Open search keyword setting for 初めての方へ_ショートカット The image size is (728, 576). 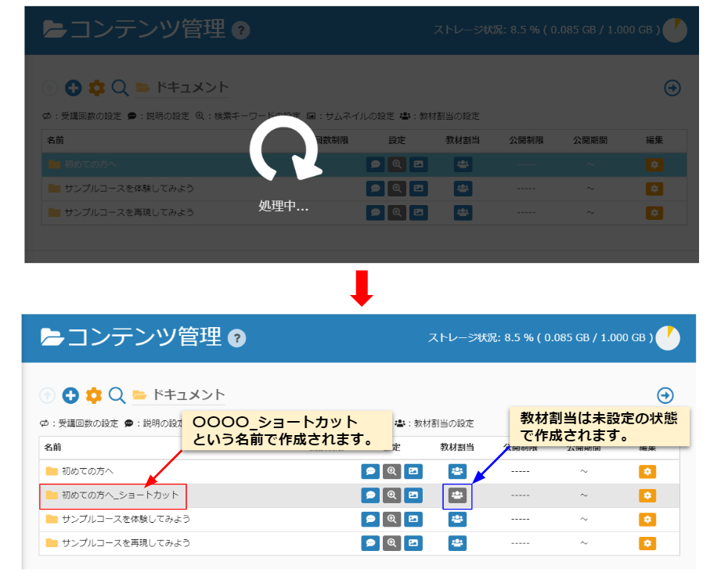point(392,495)
